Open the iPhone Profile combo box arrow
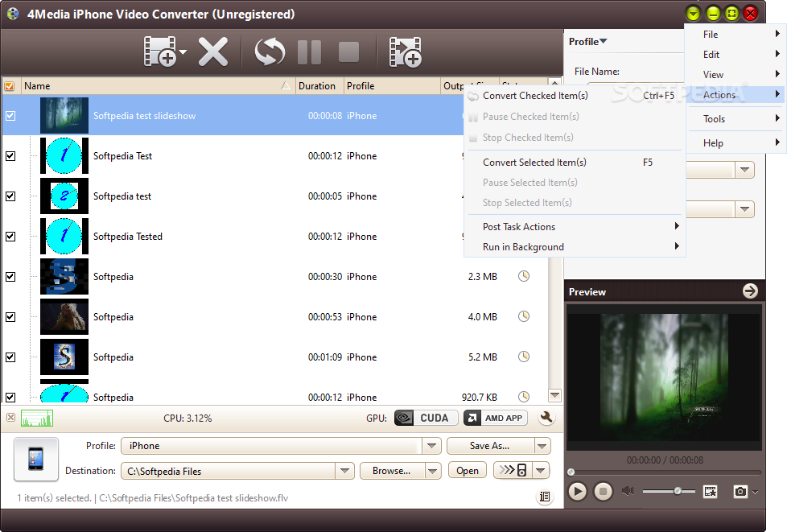Image resolution: width=787 pixels, height=532 pixels. coord(431,446)
